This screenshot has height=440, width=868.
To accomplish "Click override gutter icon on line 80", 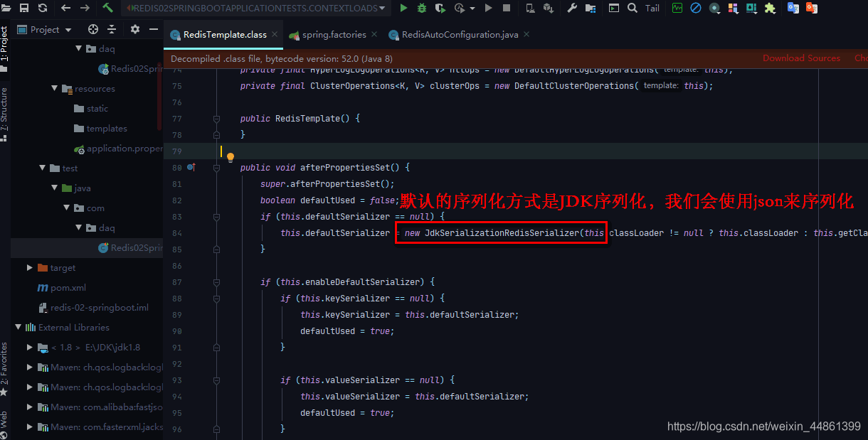I will pyautogui.click(x=191, y=168).
